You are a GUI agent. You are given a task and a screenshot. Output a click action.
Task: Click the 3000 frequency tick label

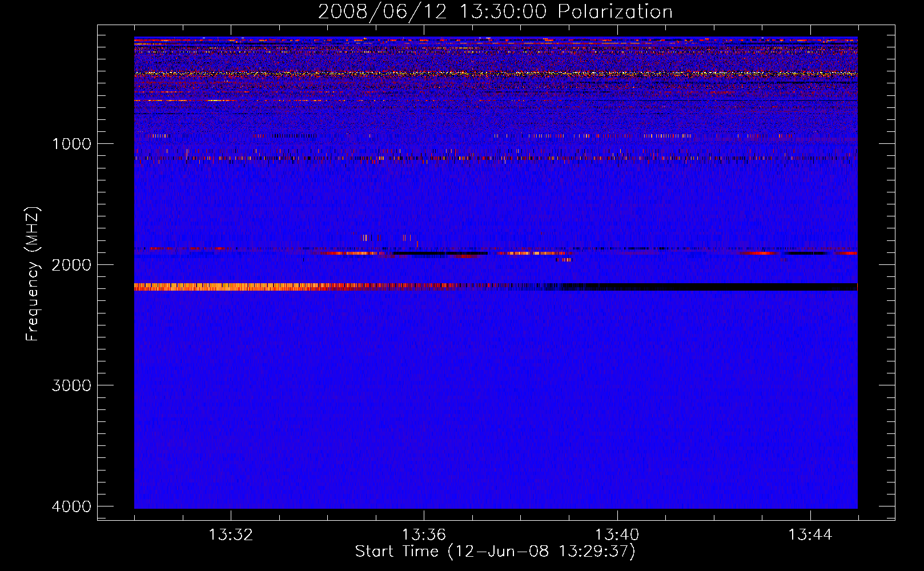[x=71, y=385]
